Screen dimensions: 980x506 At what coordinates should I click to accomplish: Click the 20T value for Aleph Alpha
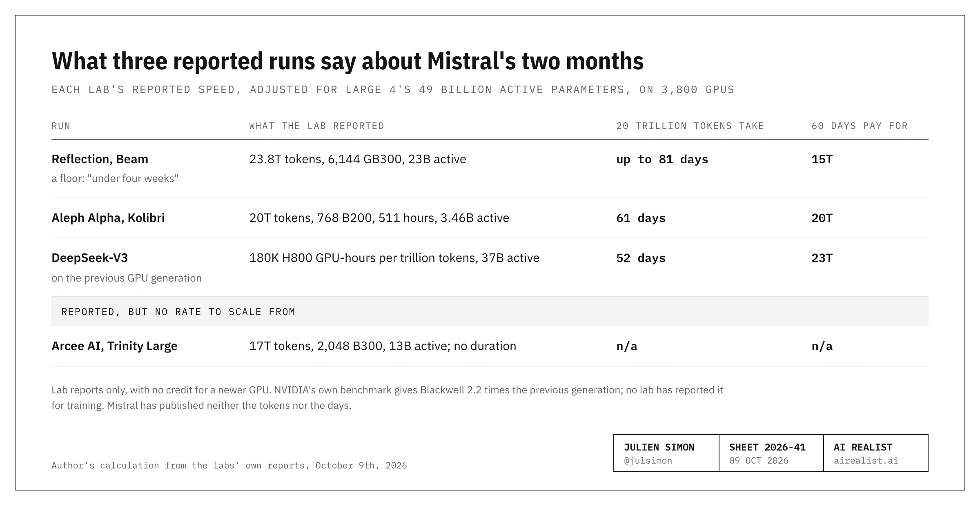coord(822,218)
